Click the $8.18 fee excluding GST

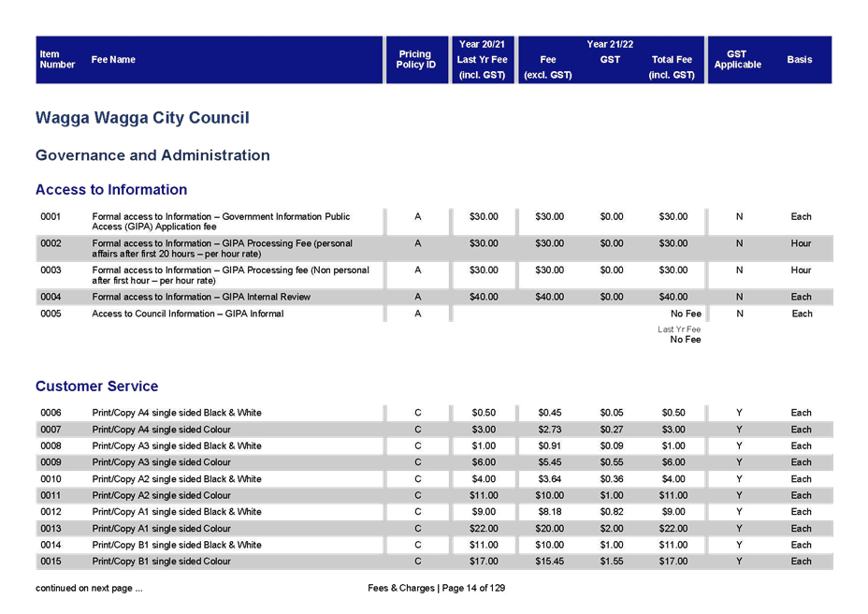550,512
